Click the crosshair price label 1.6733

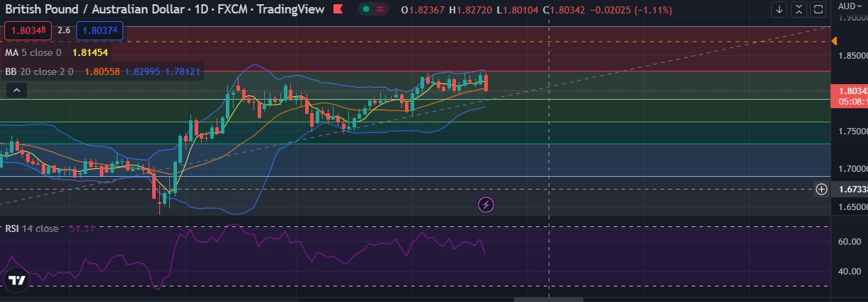pyautogui.click(x=850, y=189)
